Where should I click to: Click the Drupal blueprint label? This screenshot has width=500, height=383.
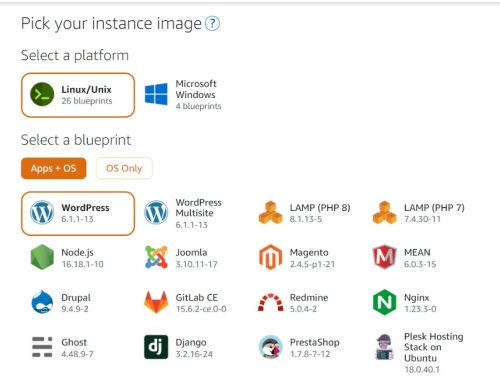tap(76, 298)
